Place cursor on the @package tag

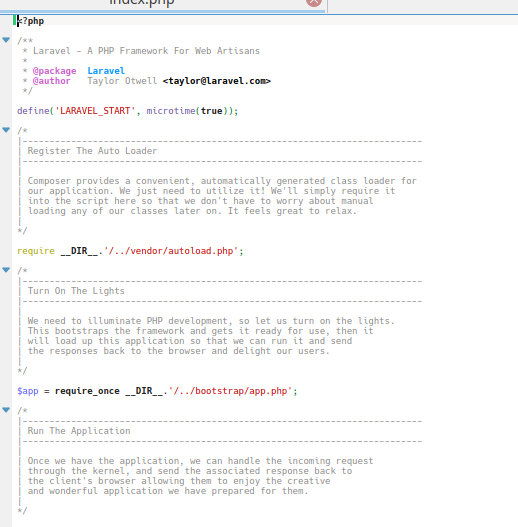coord(54,71)
